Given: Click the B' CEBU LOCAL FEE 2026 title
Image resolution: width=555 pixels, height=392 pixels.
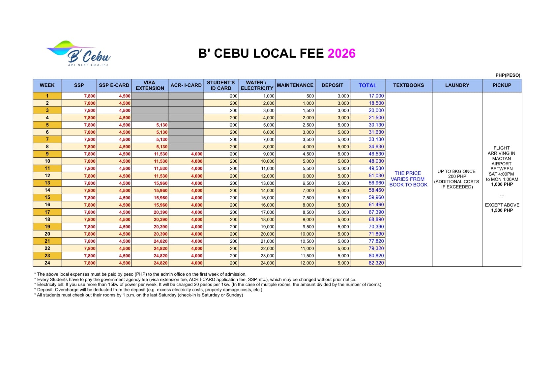Looking at the screenshot, I should (x=277, y=53).
